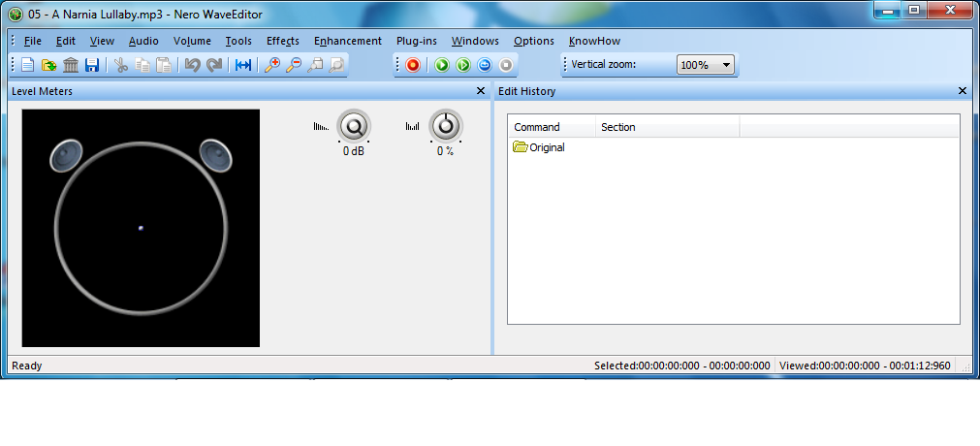Close the Edit History panel
Viewport: 980px width, 446px height.
[x=963, y=91]
